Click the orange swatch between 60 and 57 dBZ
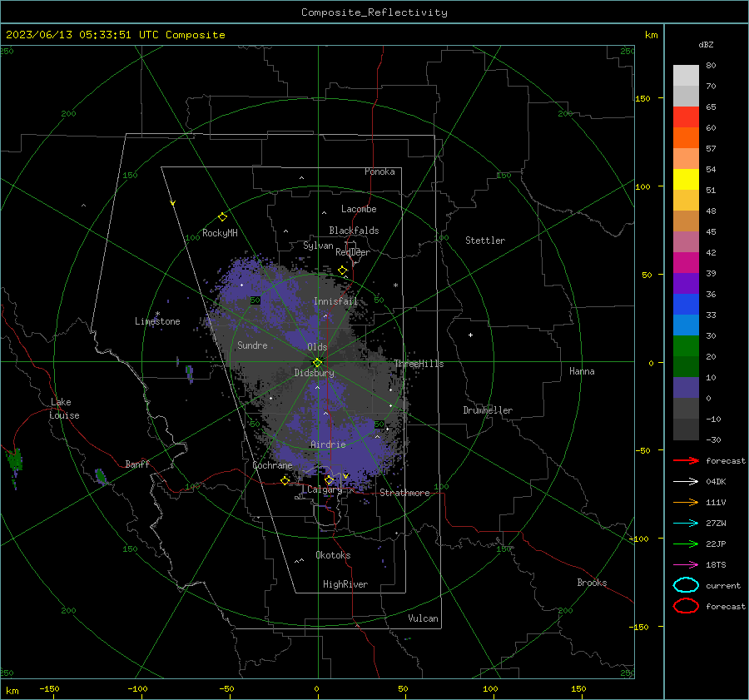 coord(686,137)
